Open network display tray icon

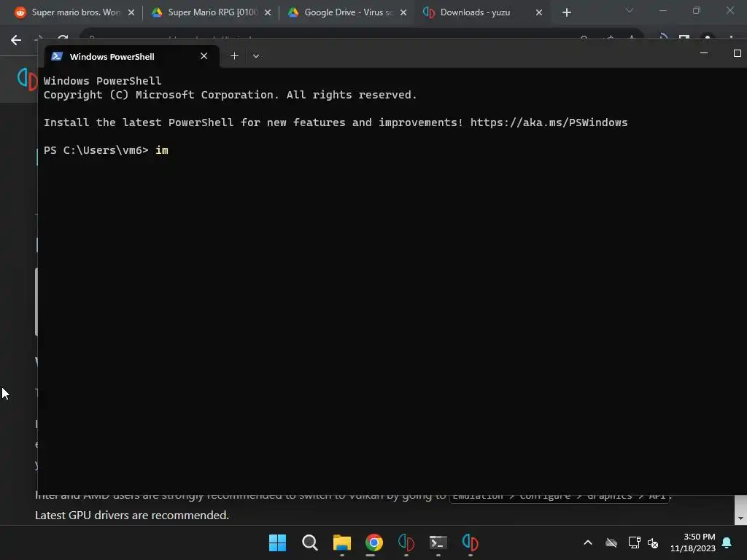(634, 542)
